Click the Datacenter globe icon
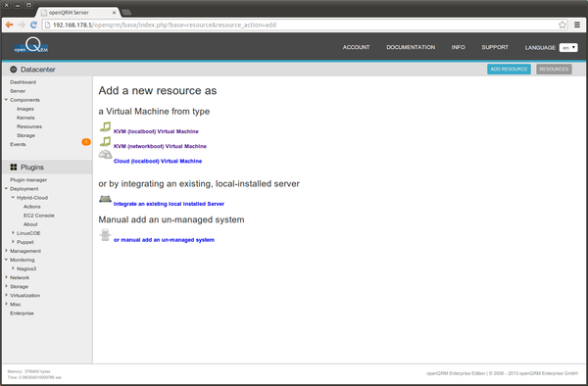588x386 pixels. 14,70
